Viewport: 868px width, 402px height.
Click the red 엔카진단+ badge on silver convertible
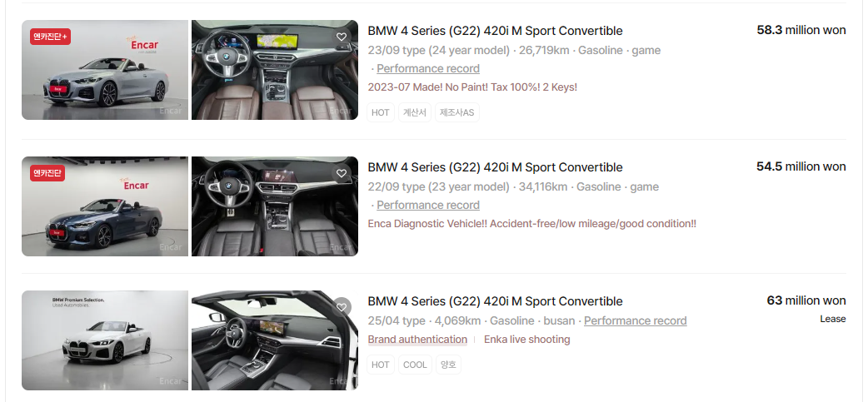[x=50, y=37]
